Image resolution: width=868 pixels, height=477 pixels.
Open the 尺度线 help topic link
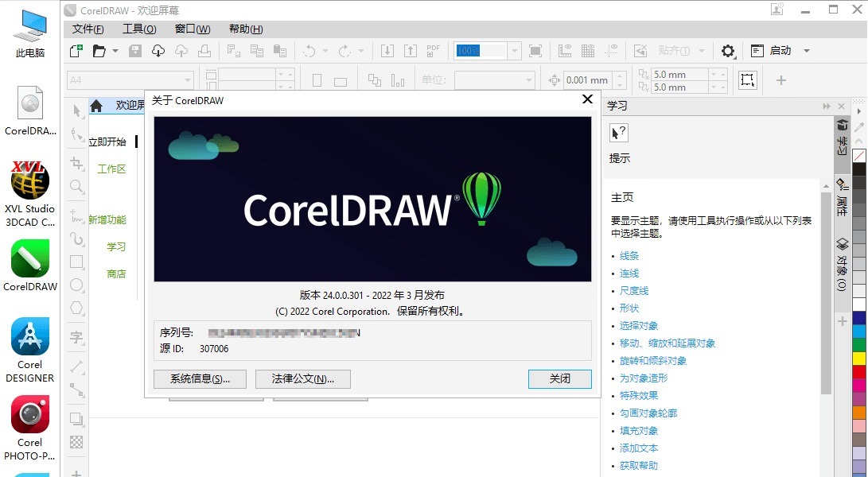pyautogui.click(x=634, y=291)
